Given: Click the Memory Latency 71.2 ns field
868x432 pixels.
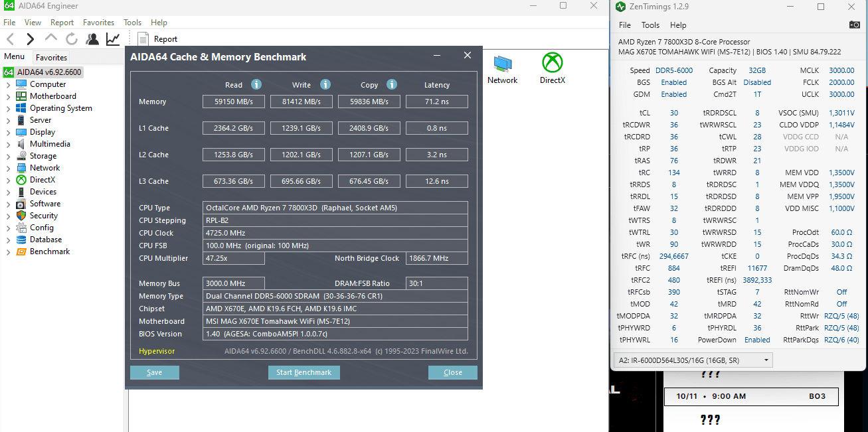Looking at the screenshot, I should tap(437, 102).
